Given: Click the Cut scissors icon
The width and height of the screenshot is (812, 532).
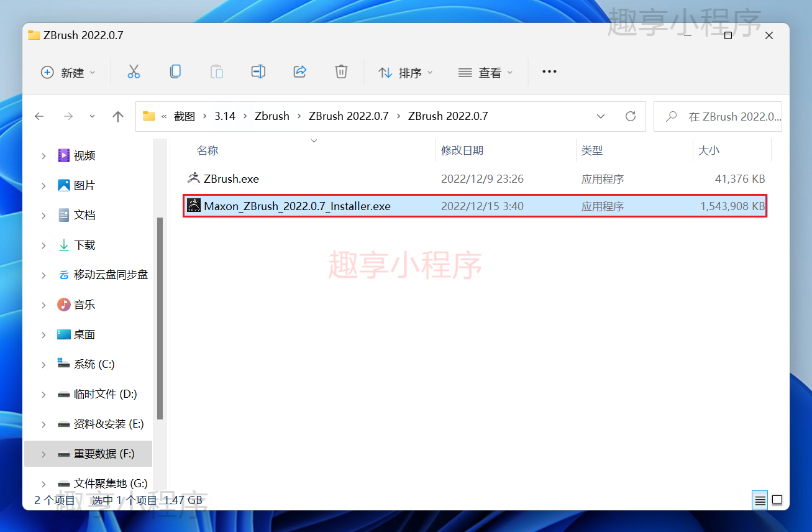Looking at the screenshot, I should [134, 72].
